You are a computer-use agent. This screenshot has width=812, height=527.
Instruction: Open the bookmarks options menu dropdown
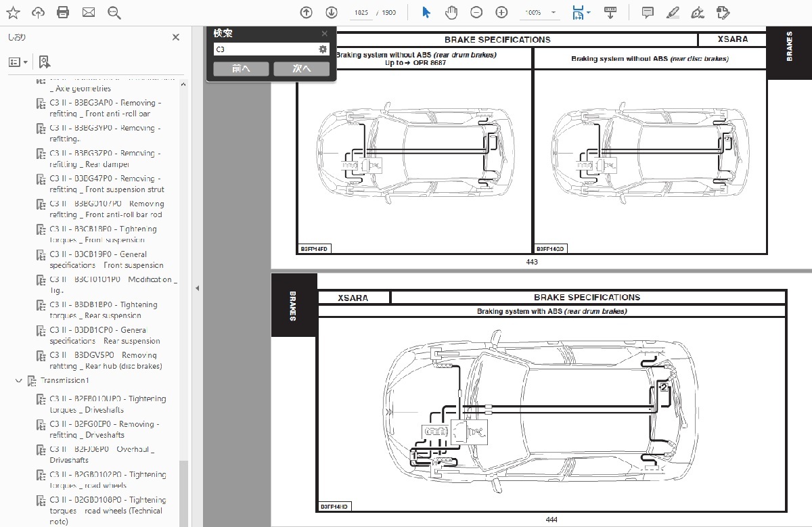[x=18, y=62]
